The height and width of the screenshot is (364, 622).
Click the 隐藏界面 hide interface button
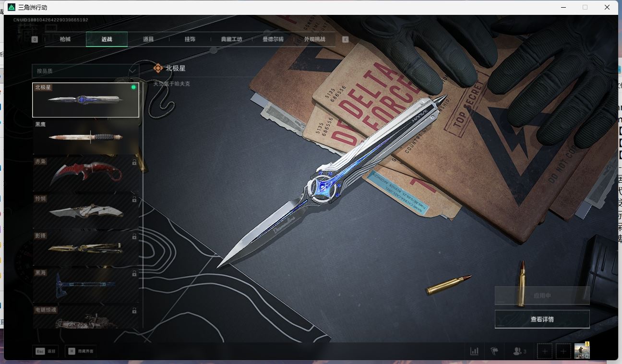[x=81, y=351]
